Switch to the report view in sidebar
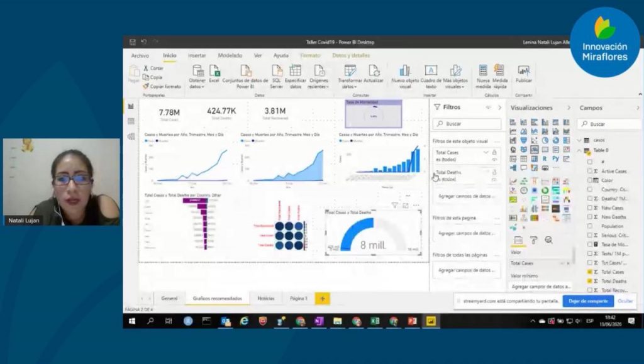Screen dimensions: 644x364 [x=131, y=106]
